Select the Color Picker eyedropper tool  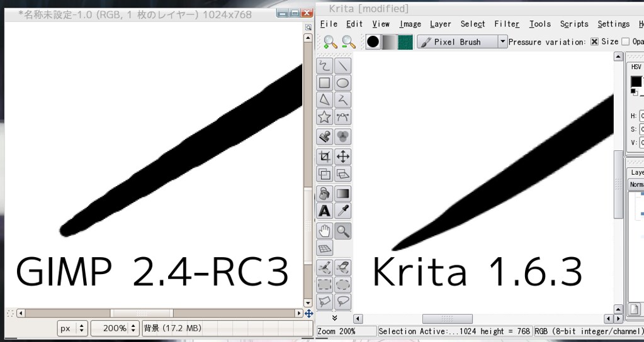click(342, 211)
